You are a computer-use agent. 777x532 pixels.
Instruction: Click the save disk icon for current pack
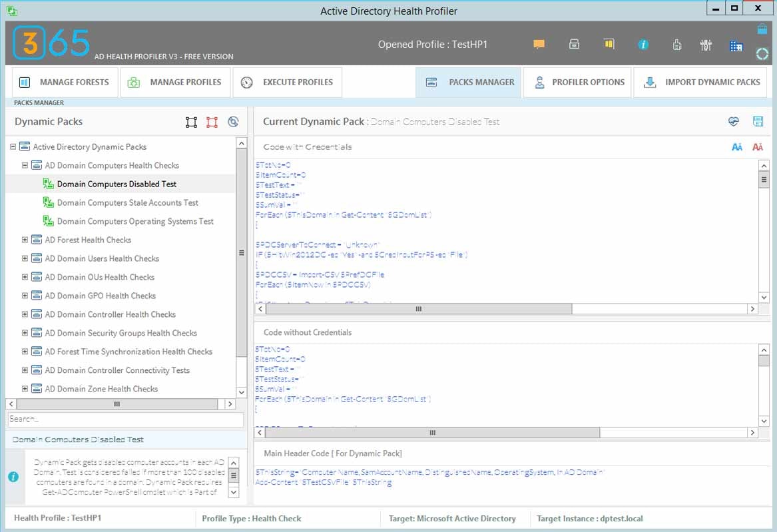758,121
